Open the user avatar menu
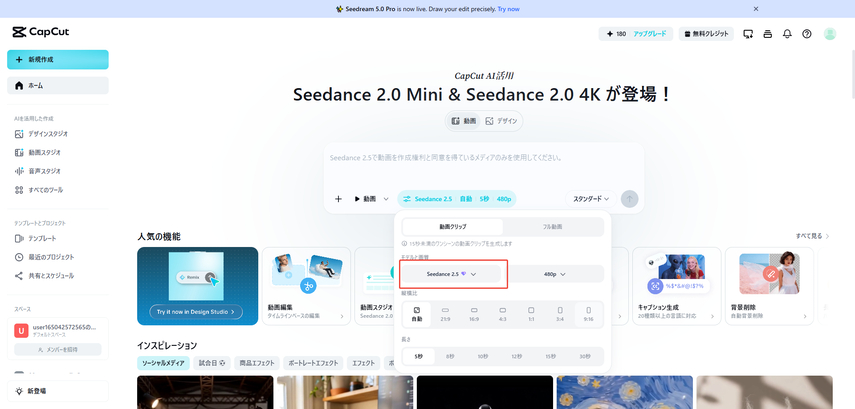This screenshot has width=855, height=409. (x=829, y=34)
